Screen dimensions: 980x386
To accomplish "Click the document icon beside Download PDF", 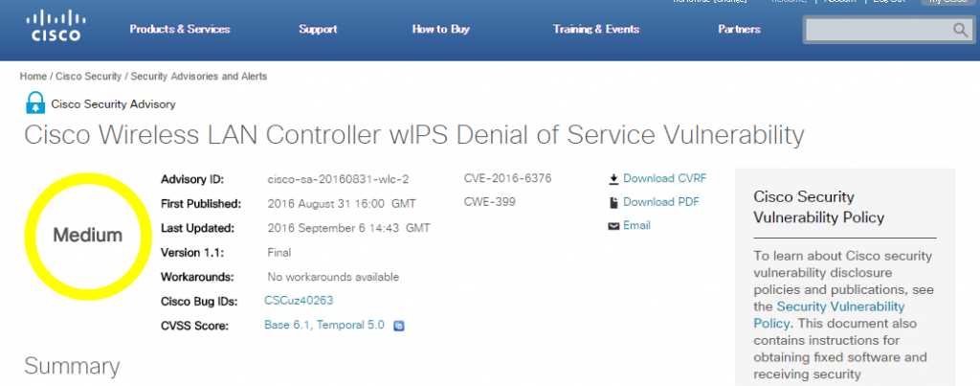I will click(613, 203).
